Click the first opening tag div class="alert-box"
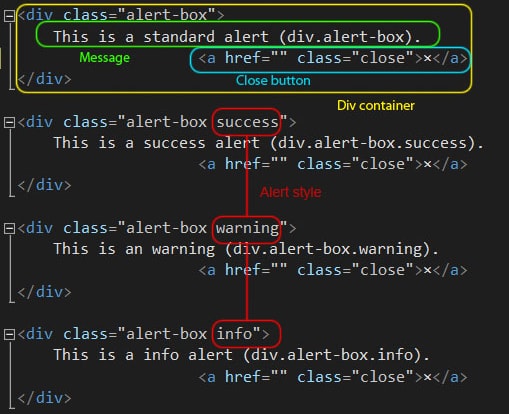The width and height of the screenshot is (509, 414). point(121,15)
